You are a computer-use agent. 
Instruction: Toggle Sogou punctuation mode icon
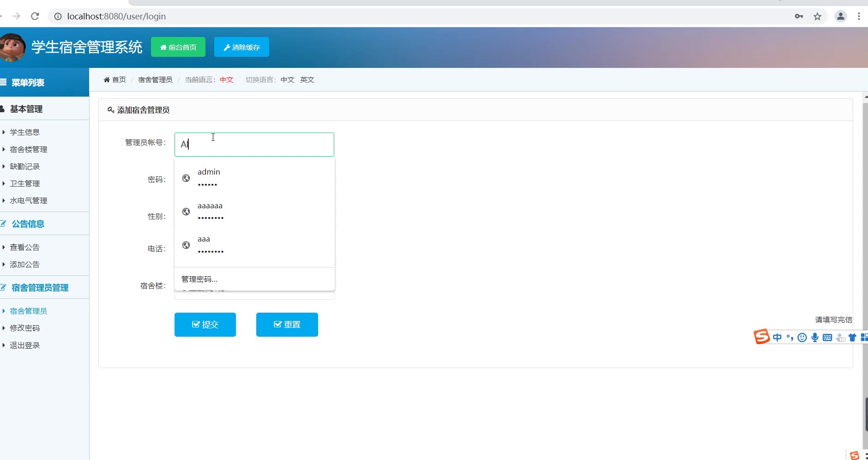790,338
